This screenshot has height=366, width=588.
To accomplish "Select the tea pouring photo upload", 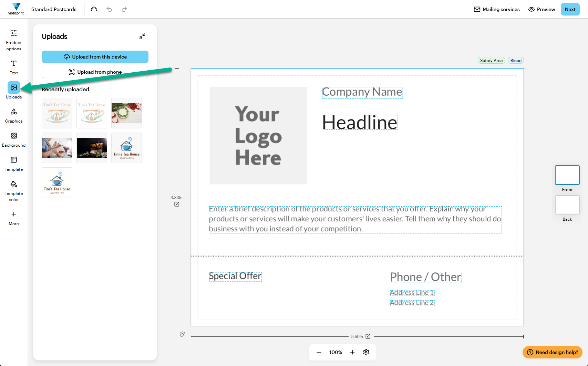I will pyautogui.click(x=57, y=148).
